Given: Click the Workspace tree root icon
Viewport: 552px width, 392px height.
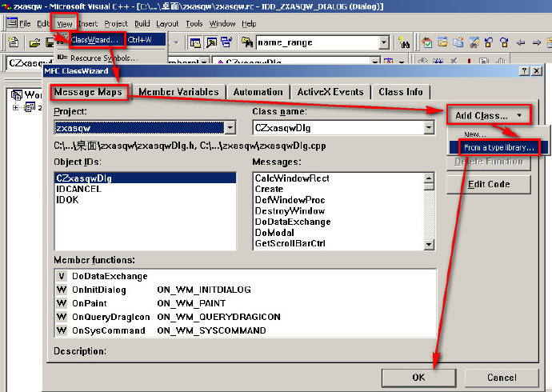Looking at the screenshot, I should click(x=17, y=94).
